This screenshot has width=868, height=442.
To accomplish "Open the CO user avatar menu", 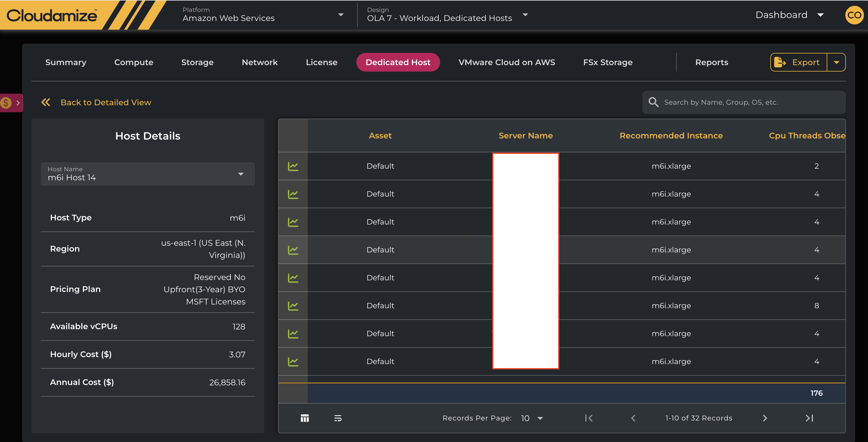I will pyautogui.click(x=854, y=15).
